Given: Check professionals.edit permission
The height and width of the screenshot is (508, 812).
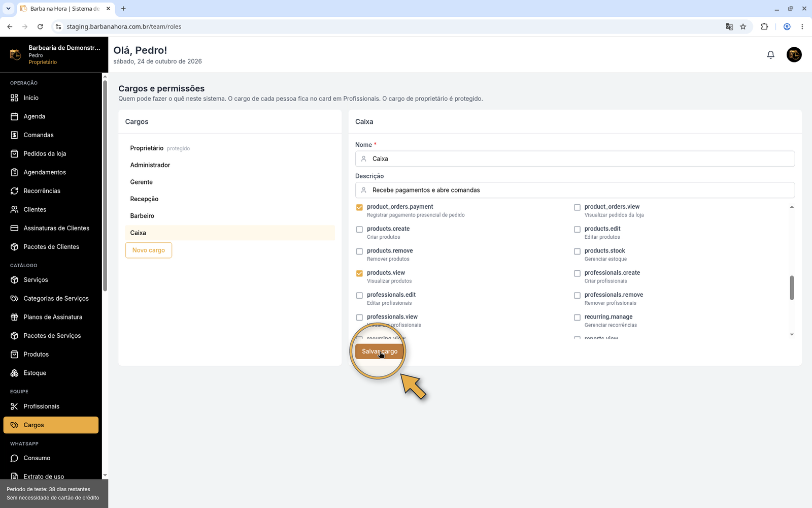Looking at the screenshot, I should pos(359,296).
